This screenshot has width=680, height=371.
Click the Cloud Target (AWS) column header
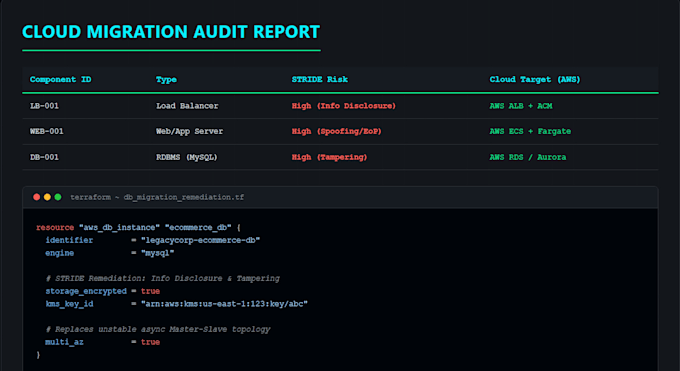point(535,79)
